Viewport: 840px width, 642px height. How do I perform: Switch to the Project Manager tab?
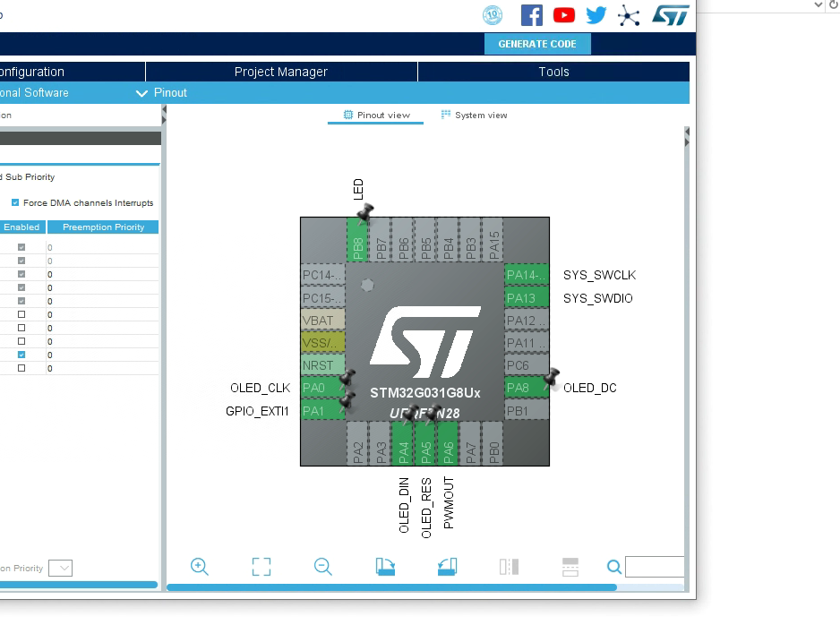(x=281, y=72)
